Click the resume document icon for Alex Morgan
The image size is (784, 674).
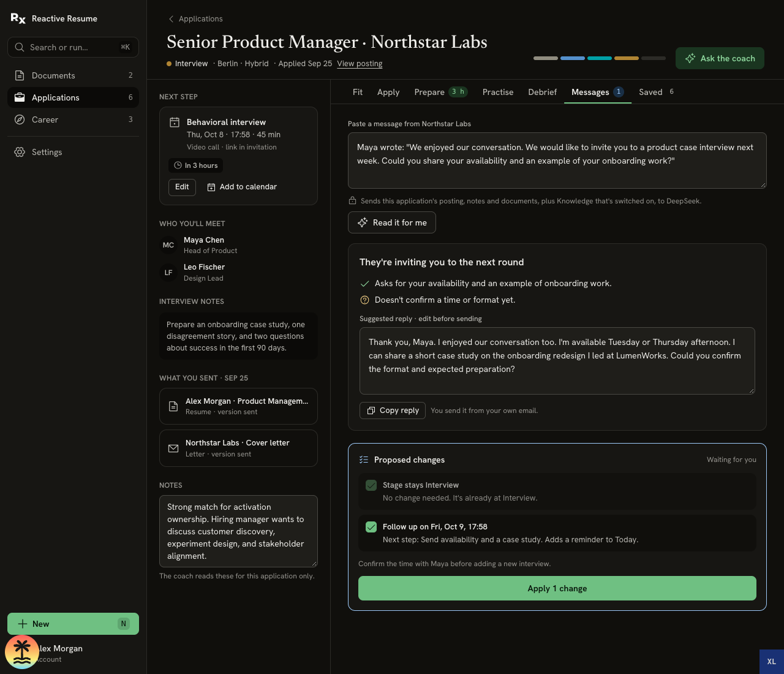pyautogui.click(x=173, y=406)
